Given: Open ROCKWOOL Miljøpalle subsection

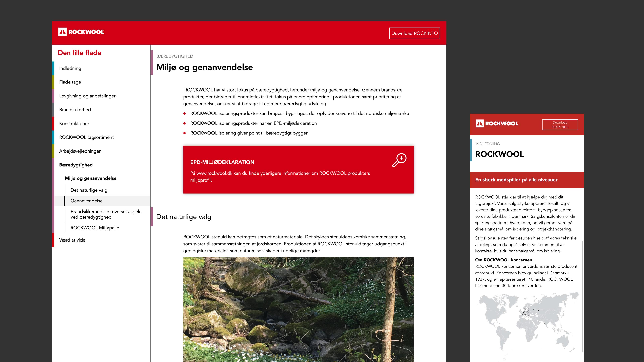Looking at the screenshot, I should [95, 228].
